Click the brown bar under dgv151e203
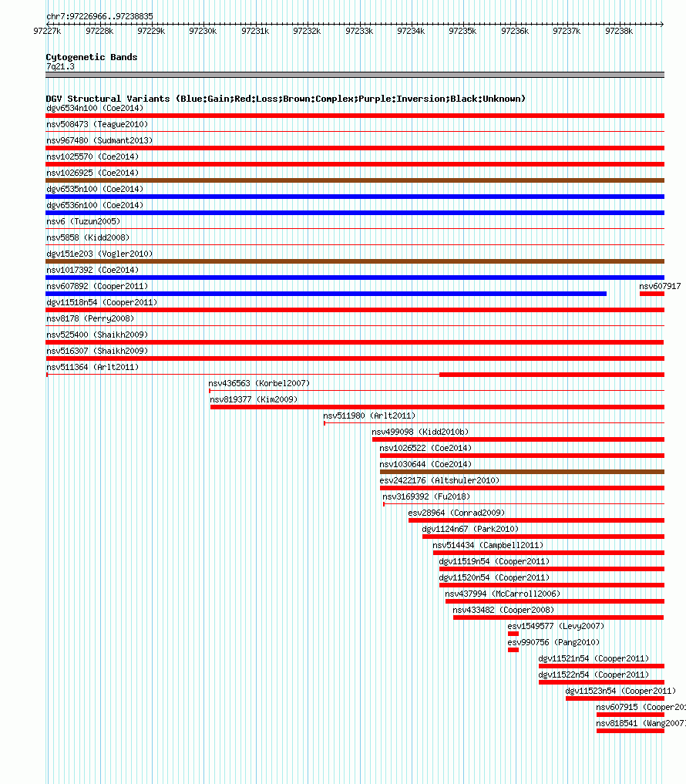The height and width of the screenshot is (784, 686). (355, 261)
